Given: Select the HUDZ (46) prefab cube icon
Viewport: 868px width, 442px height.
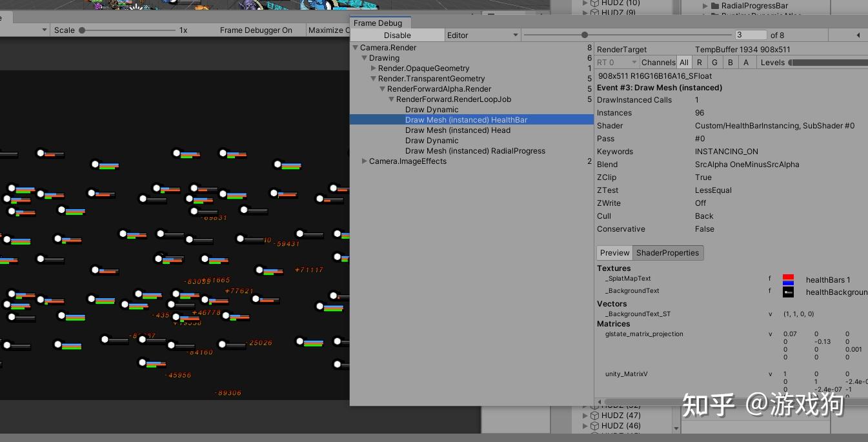Looking at the screenshot, I should coord(594,425).
